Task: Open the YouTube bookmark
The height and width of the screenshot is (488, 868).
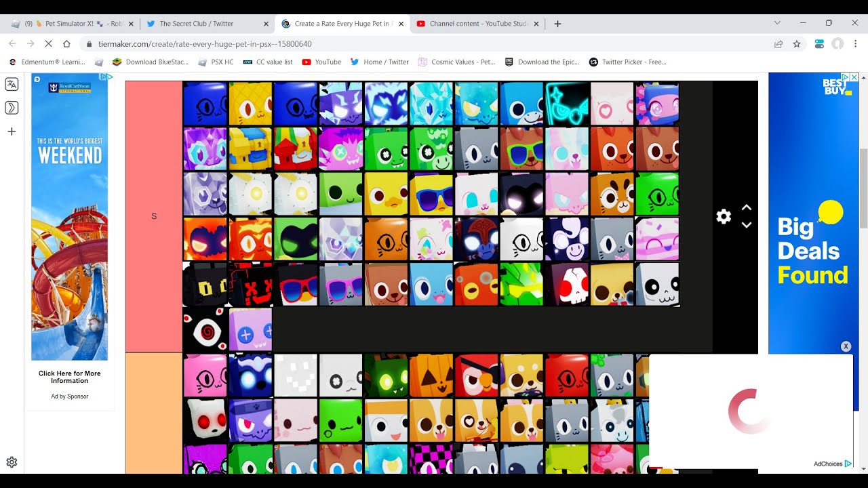Action: coord(321,62)
